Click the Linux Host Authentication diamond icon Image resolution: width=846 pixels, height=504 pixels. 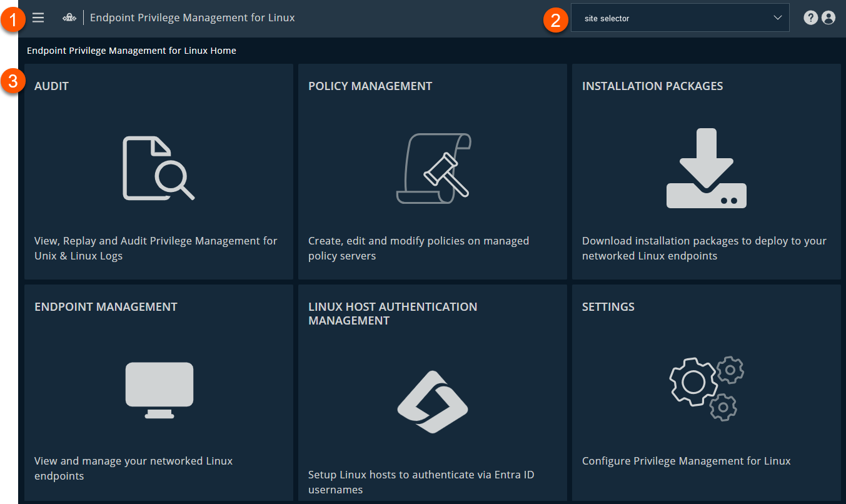(433, 402)
